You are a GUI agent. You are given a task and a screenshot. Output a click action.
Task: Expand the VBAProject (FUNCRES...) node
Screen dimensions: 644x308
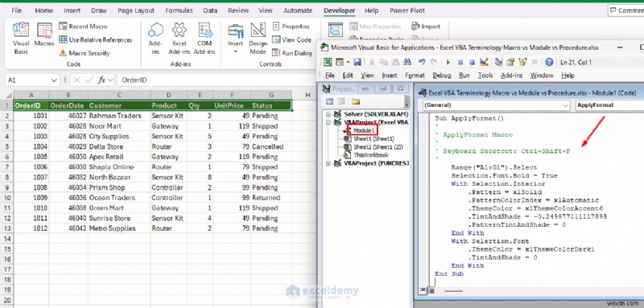point(328,163)
